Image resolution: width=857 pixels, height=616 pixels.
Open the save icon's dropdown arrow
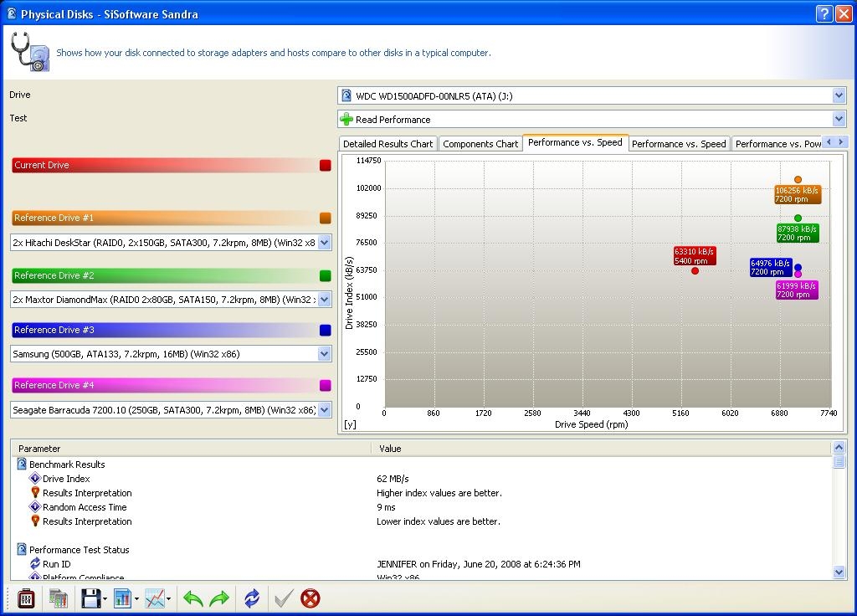tap(105, 599)
